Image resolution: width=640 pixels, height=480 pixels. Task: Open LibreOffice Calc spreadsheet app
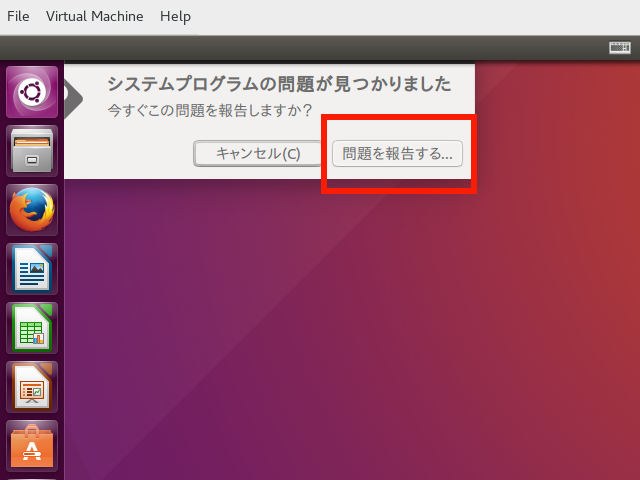coord(32,328)
